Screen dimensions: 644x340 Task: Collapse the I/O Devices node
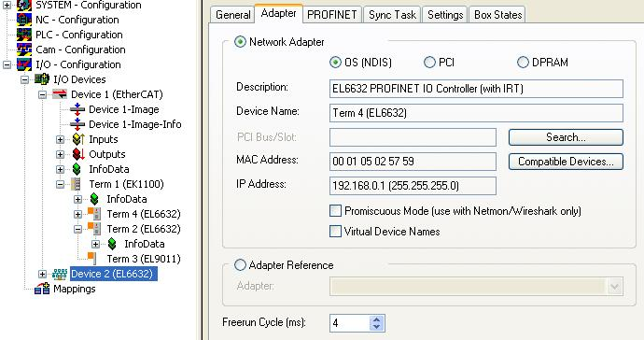click(x=24, y=79)
